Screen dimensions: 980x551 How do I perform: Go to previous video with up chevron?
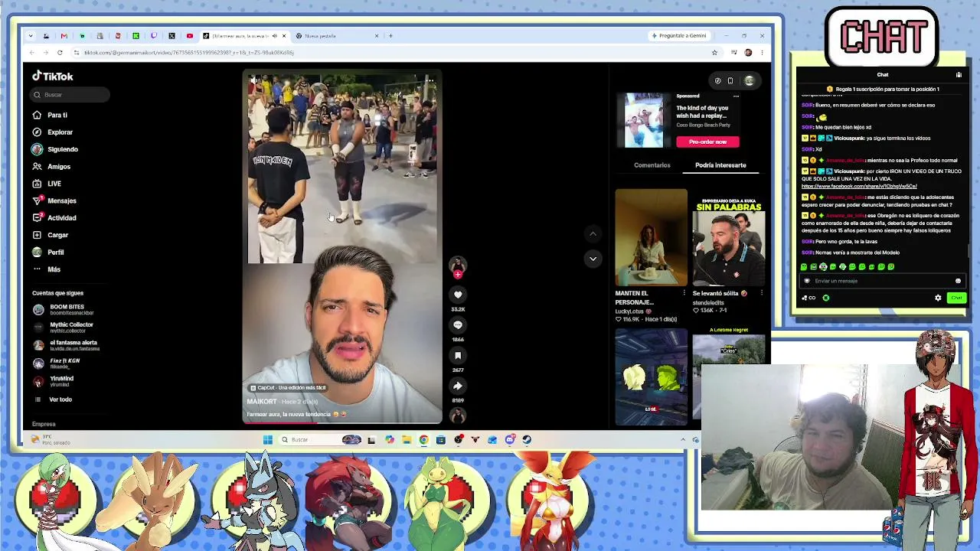tap(593, 234)
